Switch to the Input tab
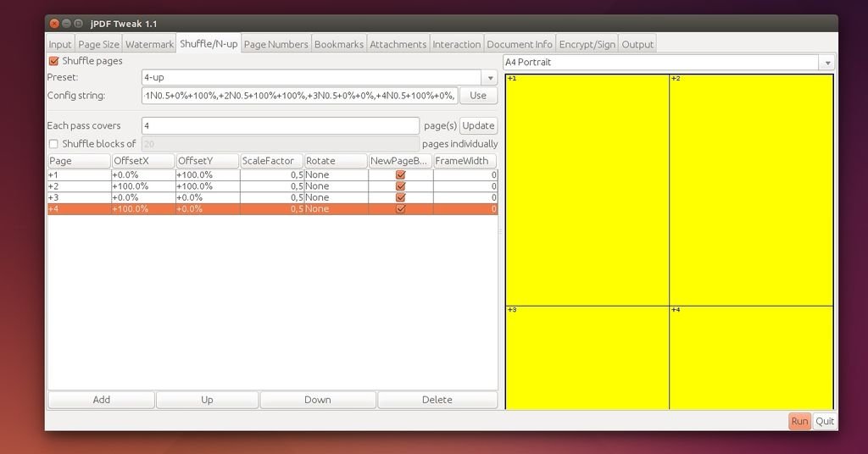 pyautogui.click(x=60, y=44)
